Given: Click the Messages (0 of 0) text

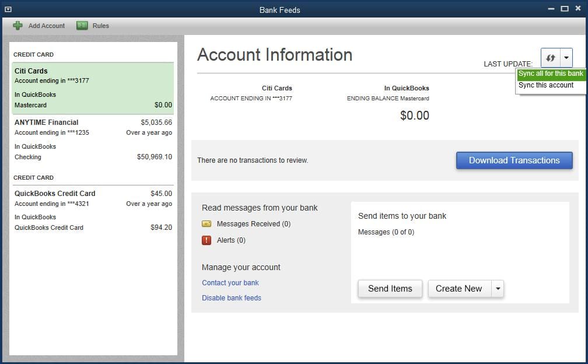Looking at the screenshot, I should (x=386, y=232).
